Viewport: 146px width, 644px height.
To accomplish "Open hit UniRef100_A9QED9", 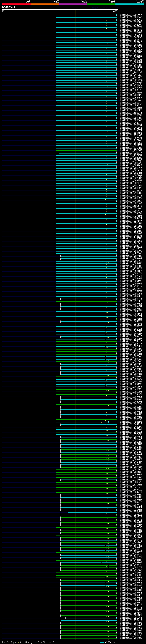I will click(x=131, y=22).
